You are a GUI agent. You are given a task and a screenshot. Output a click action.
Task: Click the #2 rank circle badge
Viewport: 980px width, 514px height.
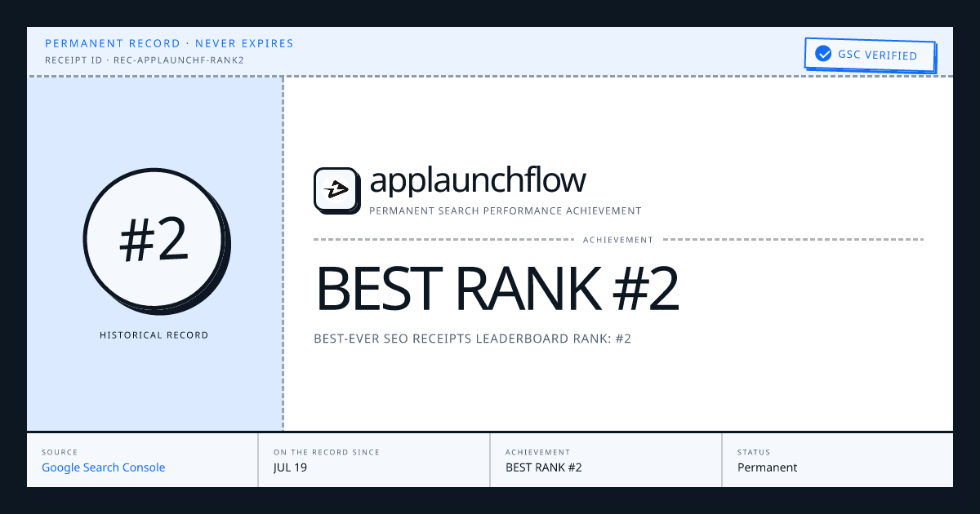pos(155,240)
